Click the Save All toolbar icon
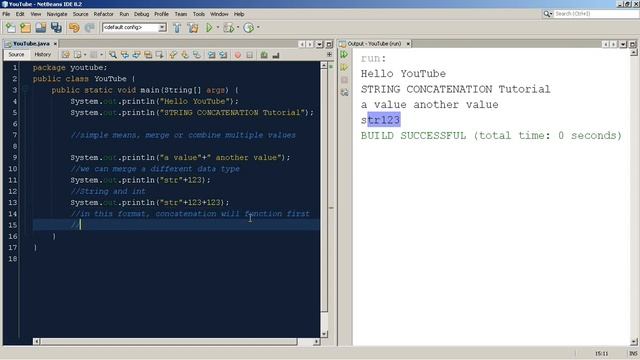 click(x=56, y=28)
